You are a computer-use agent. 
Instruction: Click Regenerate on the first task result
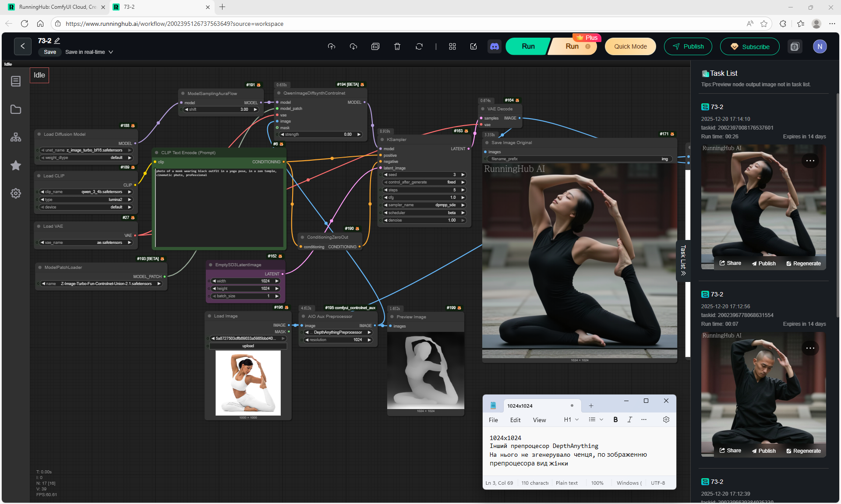(x=803, y=264)
